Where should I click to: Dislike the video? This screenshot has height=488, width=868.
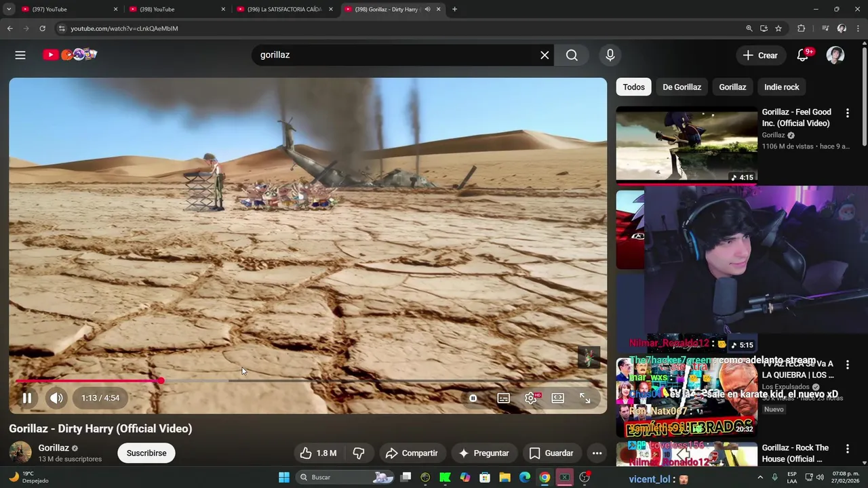[359, 453]
